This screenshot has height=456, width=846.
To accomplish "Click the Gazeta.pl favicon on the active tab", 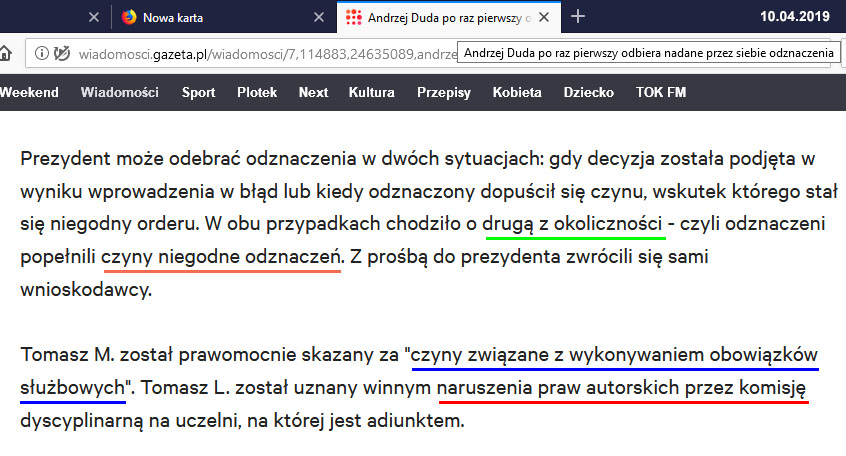I will (x=353, y=17).
